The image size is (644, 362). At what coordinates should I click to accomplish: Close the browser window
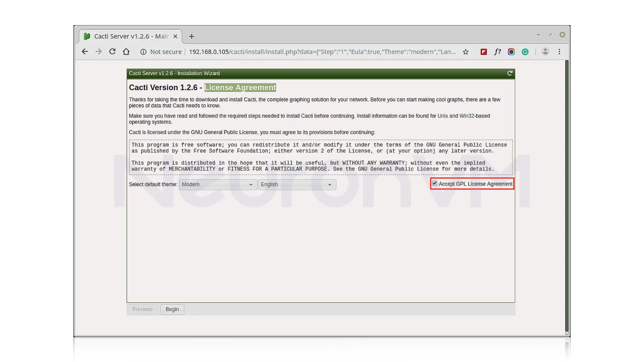click(x=562, y=35)
